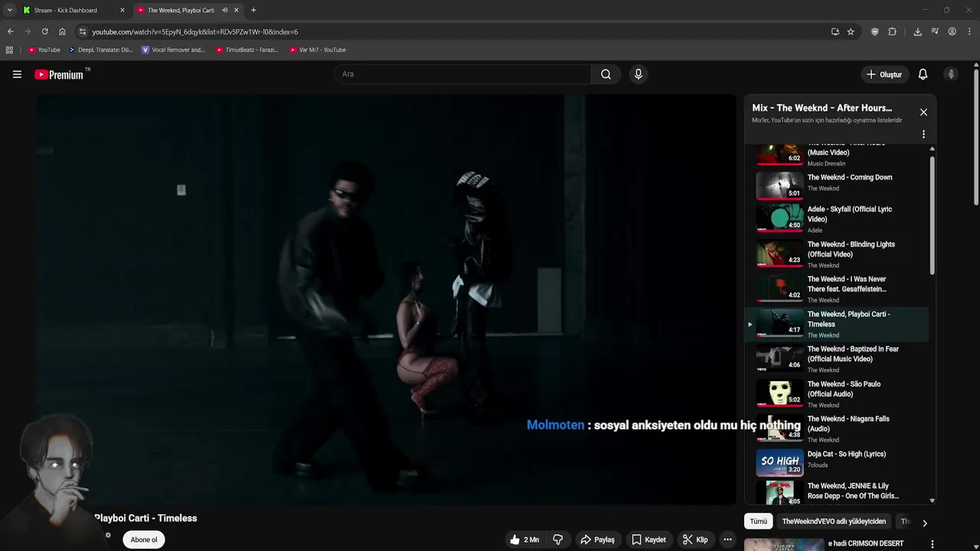Select TheWeekndVEVO adlı yükleyiciden chip
This screenshot has height=551, width=980.
(x=834, y=521)
